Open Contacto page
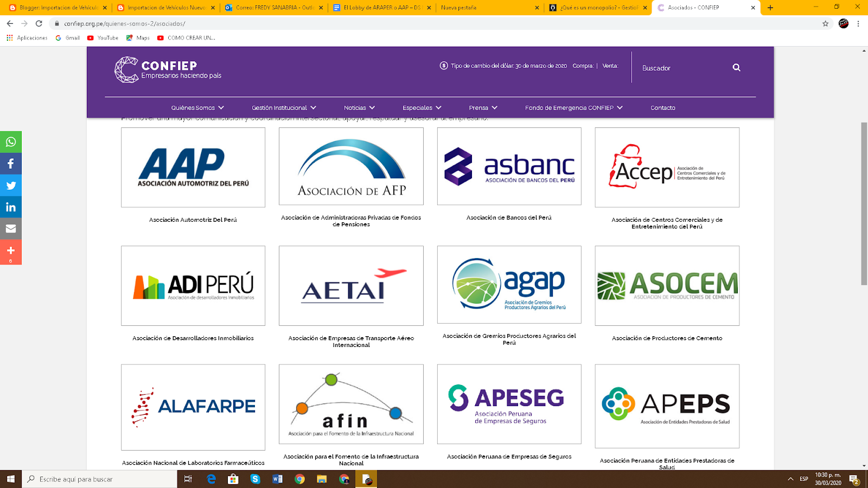The width and height of the screenshot is (868, 488). [x=663, y=108]
